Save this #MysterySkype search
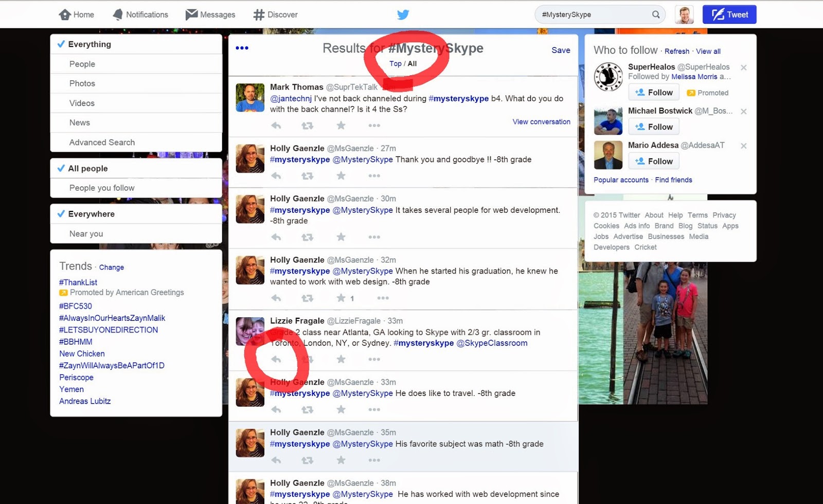This screenshot has width=823, height=504. tap(561, 50)
